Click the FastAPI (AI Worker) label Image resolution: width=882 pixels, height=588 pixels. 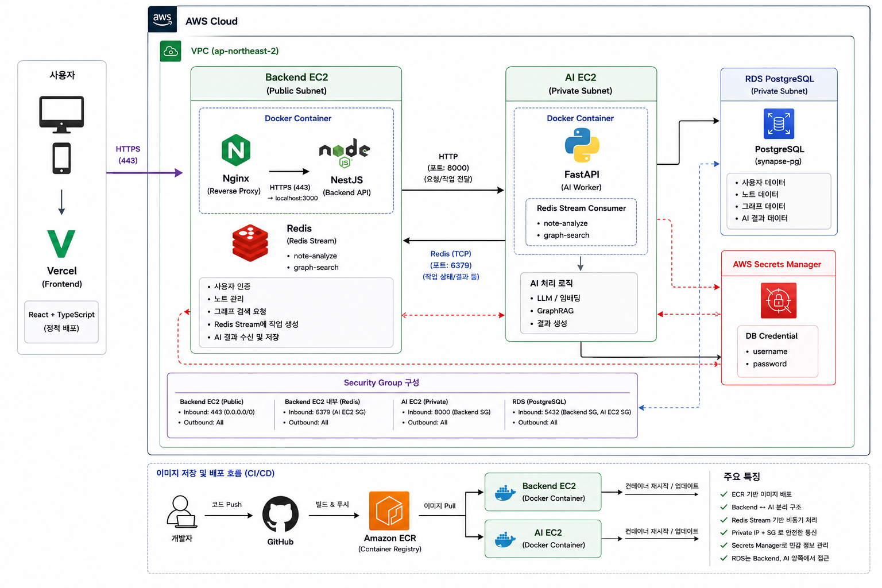(x=582, y=180)
